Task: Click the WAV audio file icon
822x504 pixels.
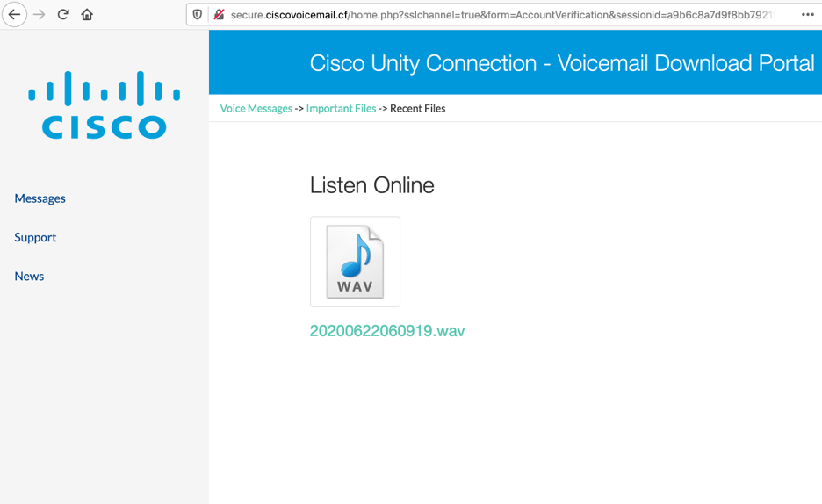Action: [355, 262]
